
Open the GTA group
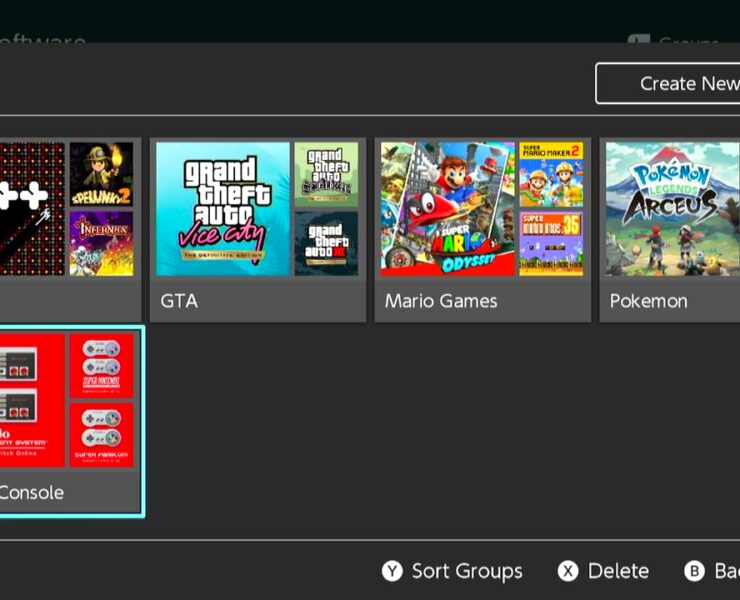(x=258, y=230)
